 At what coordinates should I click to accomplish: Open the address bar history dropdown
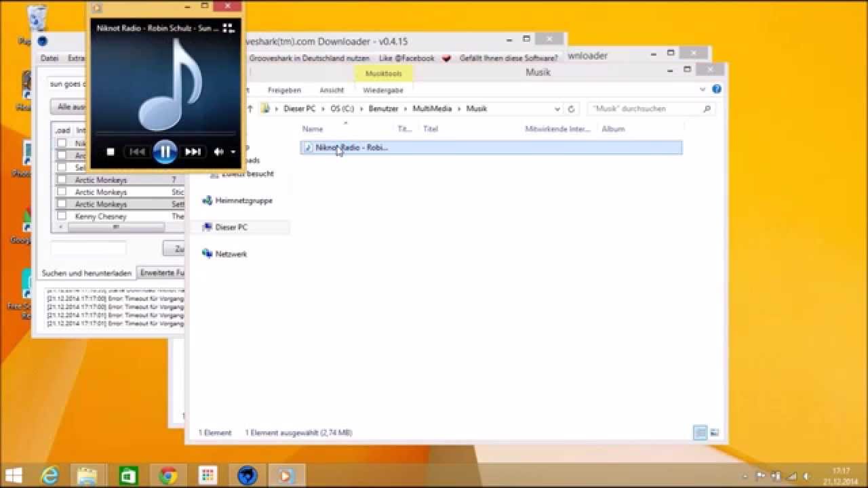click(557, 108)
